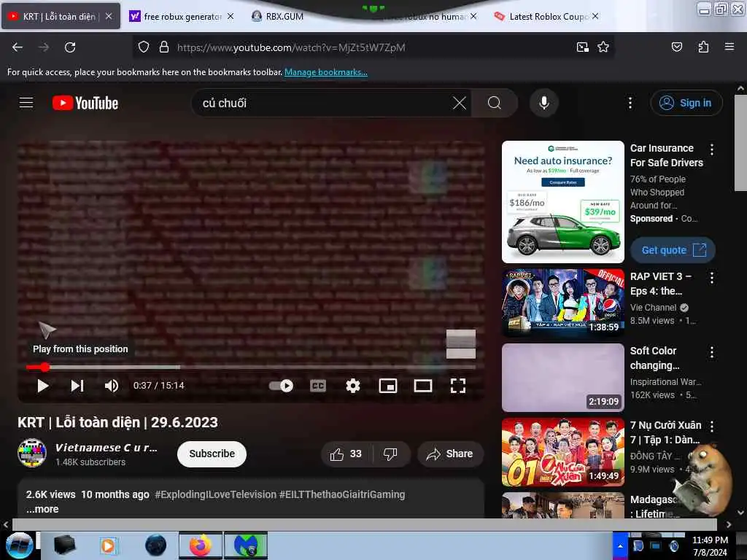Screen dimensions: 747x560
Task: Open the Windows Start menu
Action: (19, 545)
